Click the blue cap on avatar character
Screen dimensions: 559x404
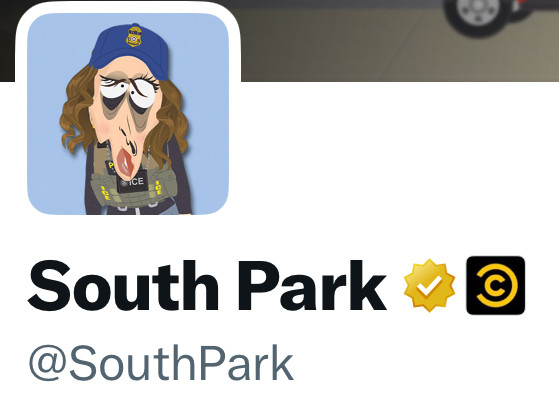coord(129,49)
